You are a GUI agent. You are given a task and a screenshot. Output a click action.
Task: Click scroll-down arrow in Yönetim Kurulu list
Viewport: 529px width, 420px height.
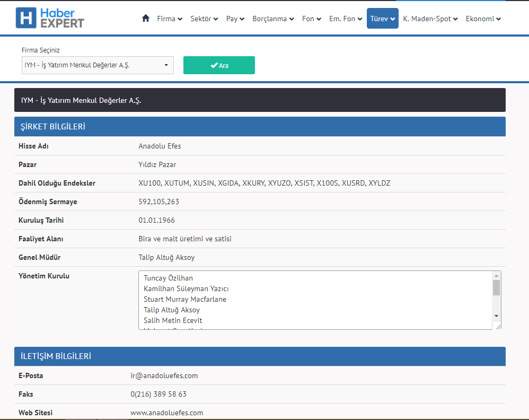496,316
